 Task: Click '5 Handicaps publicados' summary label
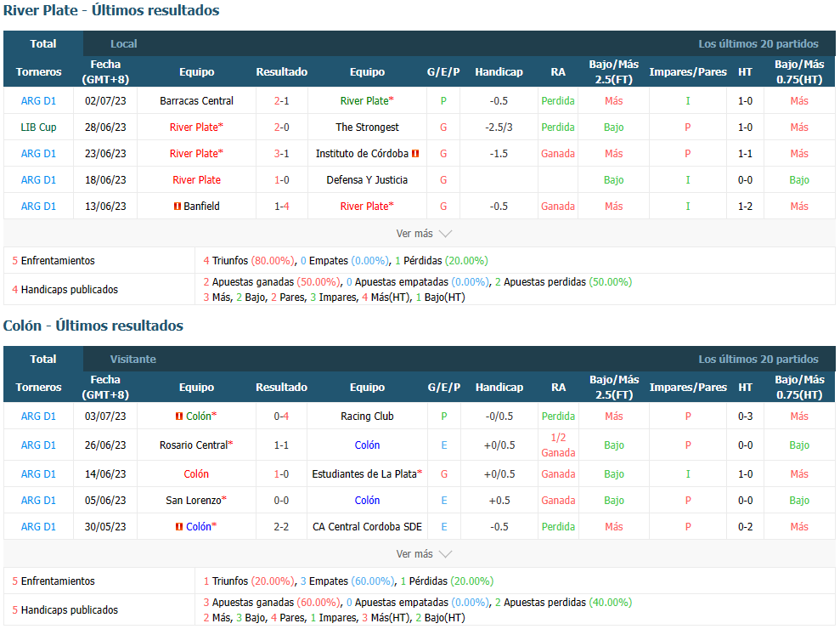click(x=65, y=610)
